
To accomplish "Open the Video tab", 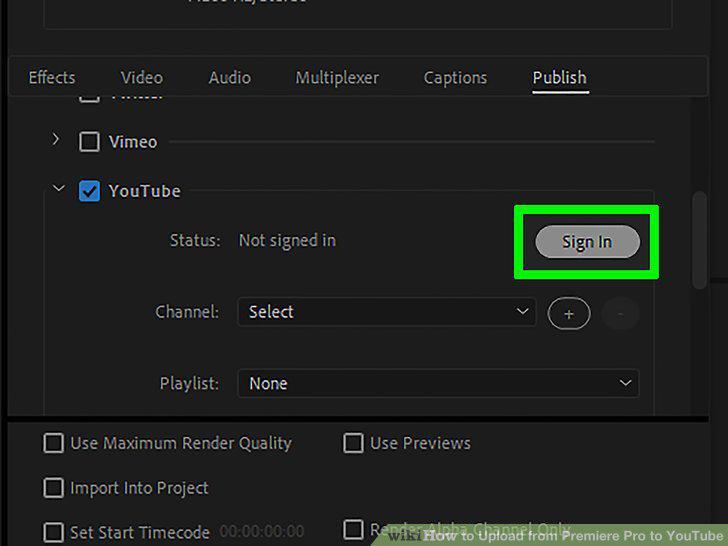I will [x=142, y=78].
